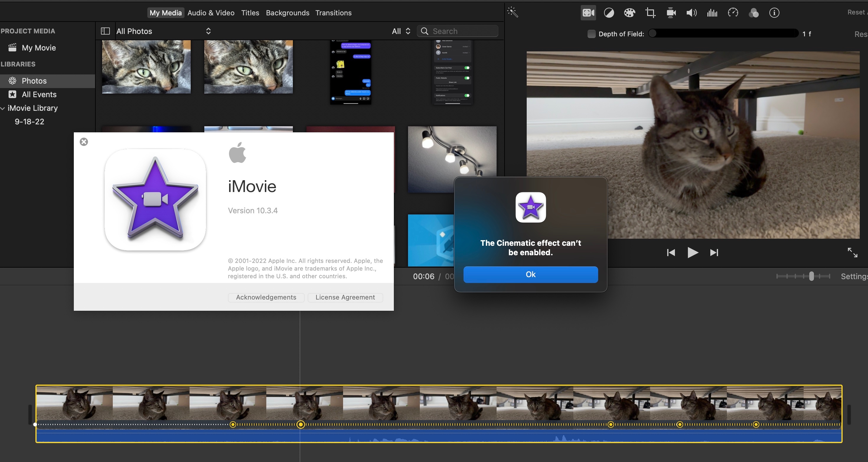Open the Cinematic camera adjustment icon
Screen dimensions: 868x462
click(588, 13)
